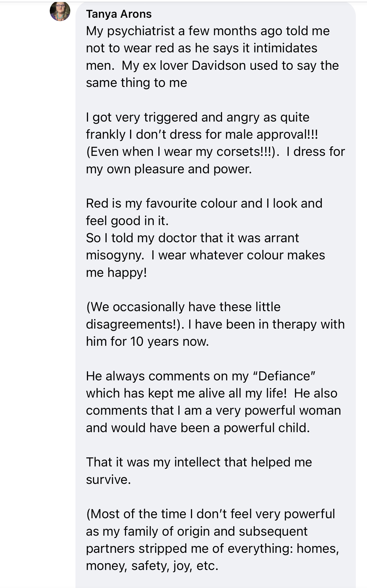Click the line "(We occasionally have these little"

(x=183, y=307)
